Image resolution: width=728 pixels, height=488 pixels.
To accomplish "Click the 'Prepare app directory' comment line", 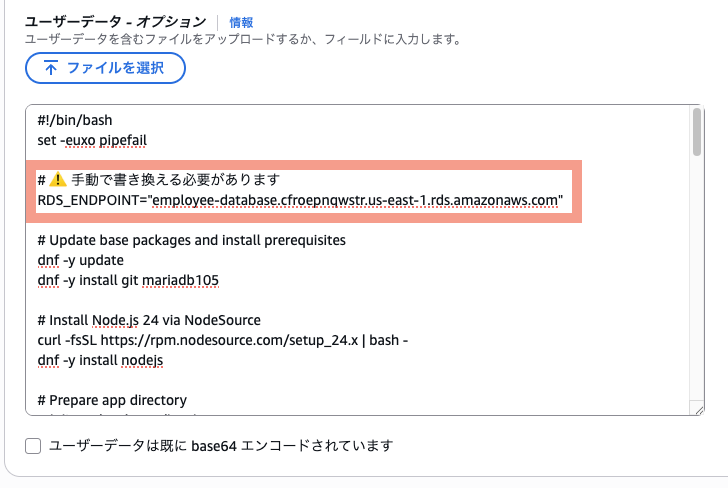I will point(112,400).
